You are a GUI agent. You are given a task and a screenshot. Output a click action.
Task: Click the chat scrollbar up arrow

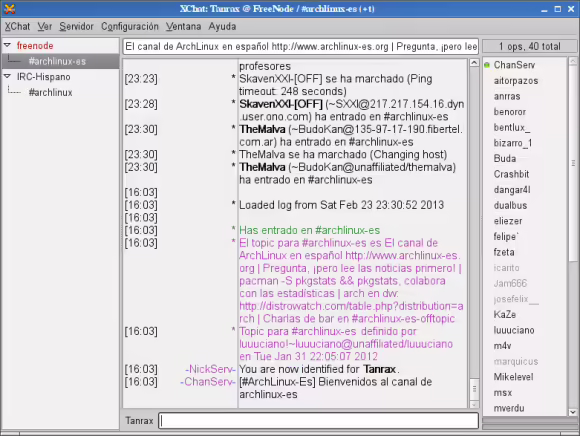[474, 63]
